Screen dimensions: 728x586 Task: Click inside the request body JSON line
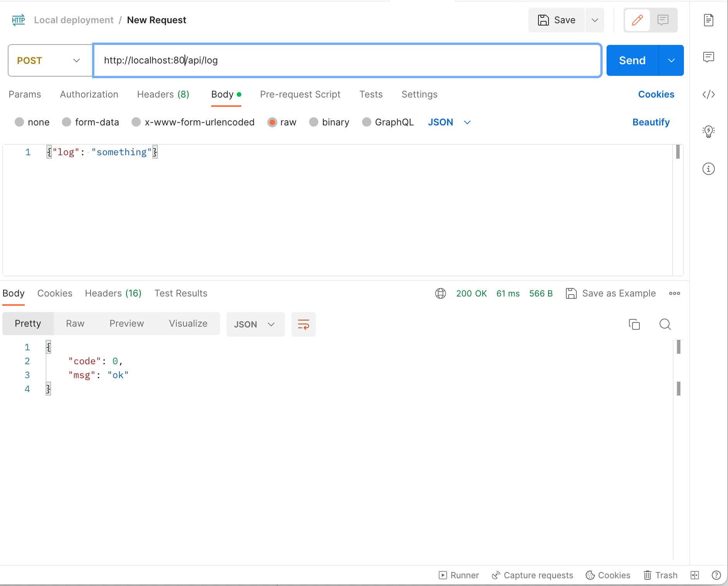[102, 152]
